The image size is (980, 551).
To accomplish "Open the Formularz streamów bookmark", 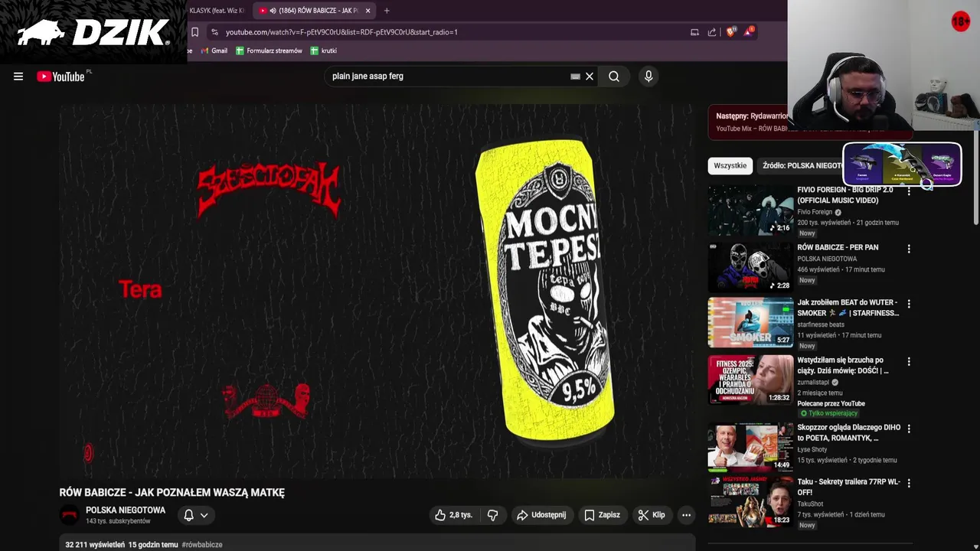I will tap(269, 51).
